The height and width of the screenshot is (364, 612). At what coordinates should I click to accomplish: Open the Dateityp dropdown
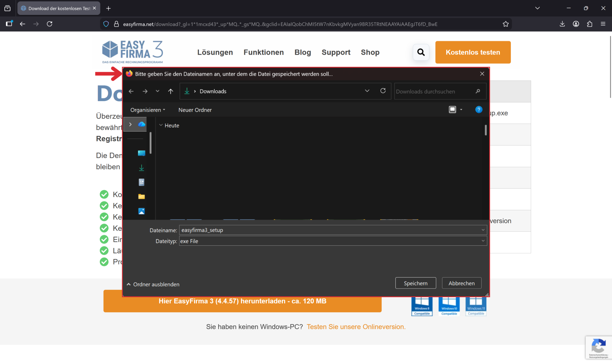tap(483, 241)
